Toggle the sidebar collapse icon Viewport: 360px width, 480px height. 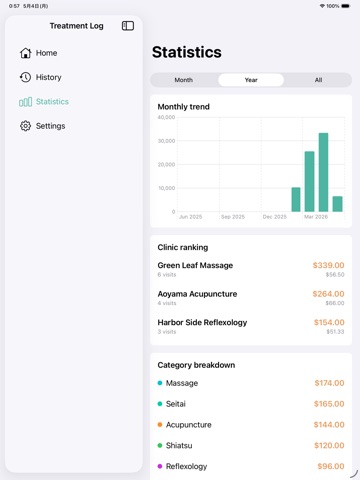[128, 26]
